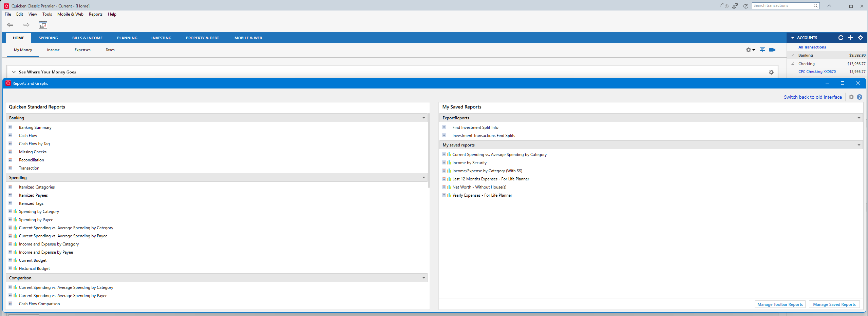The height and width of the screenshot is (316, 868).
Task: Open Reports and Graphs settings gear
Action: click(851, 97)
